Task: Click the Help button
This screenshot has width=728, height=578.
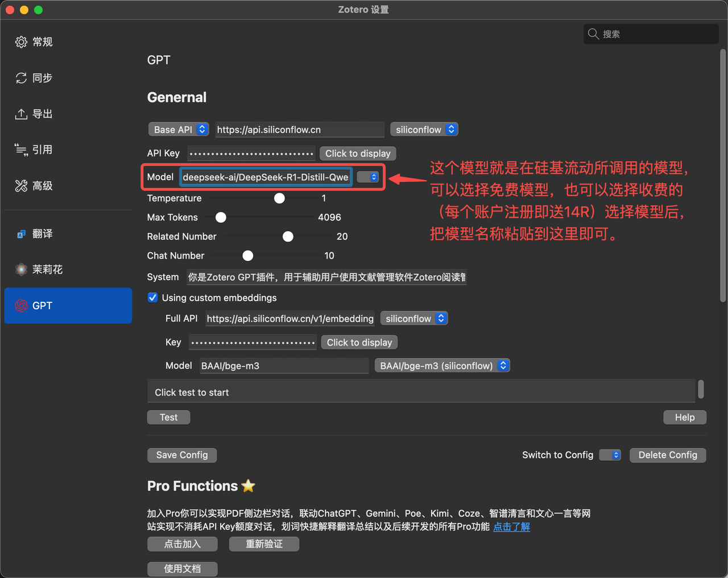Action: point(685,417)
